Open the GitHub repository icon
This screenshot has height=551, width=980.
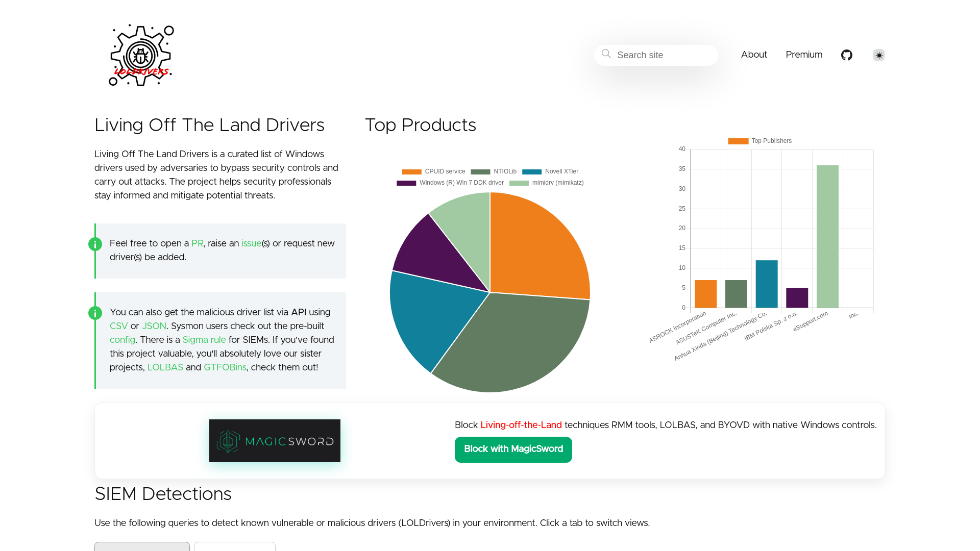click(x=847, y=55)
